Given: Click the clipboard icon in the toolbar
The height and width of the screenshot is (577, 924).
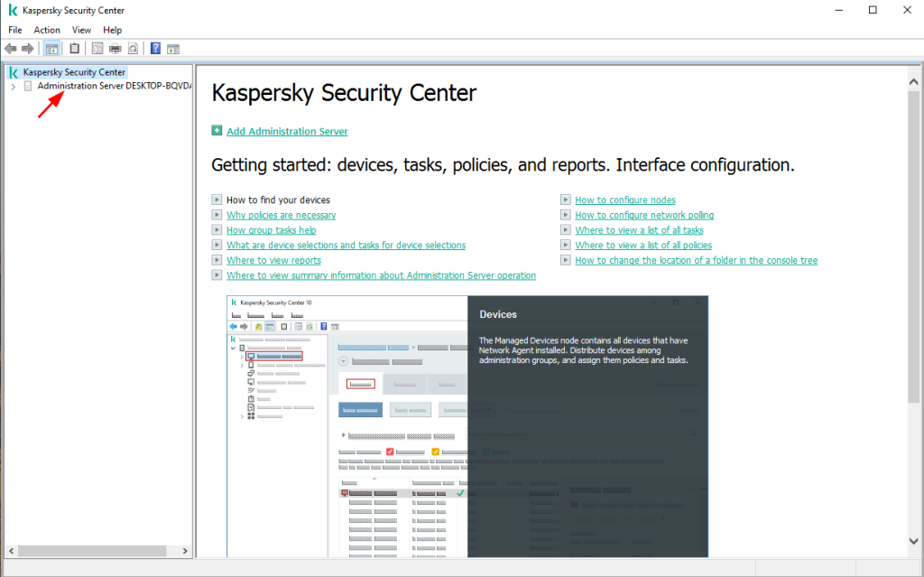Looking at the screenshot, I should [x=74, y=49].
